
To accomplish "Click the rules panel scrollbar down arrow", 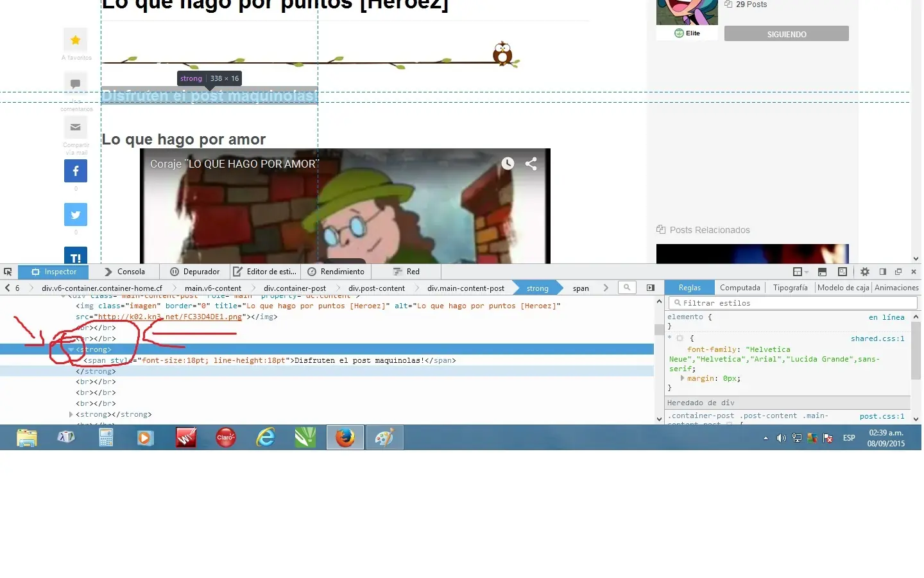I will [916, 419].
